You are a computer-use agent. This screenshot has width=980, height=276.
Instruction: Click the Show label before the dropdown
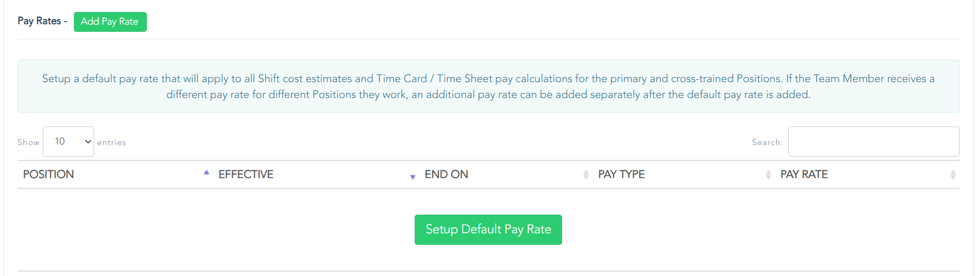click(x=28, y=142)
